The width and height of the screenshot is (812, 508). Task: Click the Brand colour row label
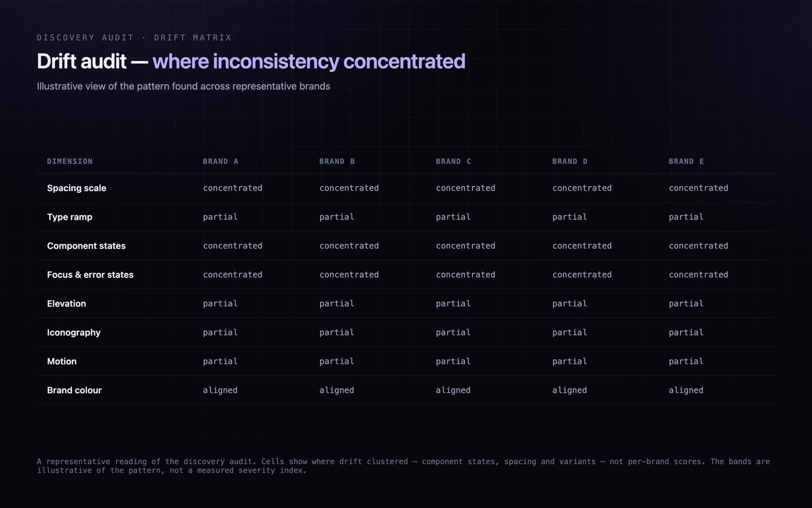74,391
